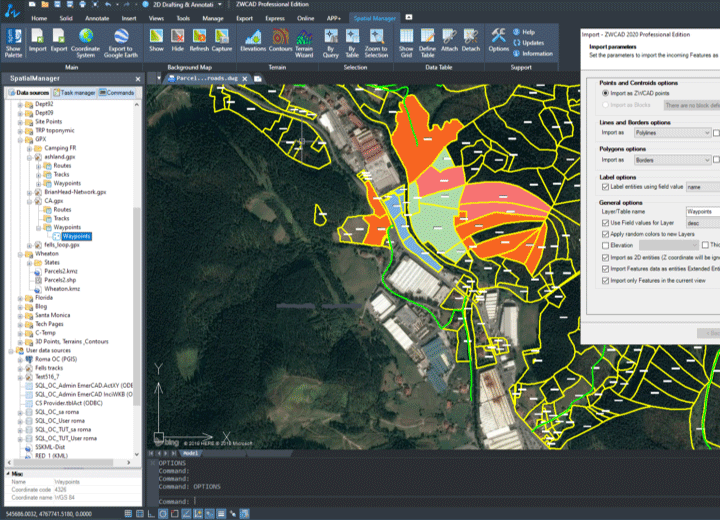Open Define Table tool
This screenshot has height=520, width=720.
(x=428, y=43)
